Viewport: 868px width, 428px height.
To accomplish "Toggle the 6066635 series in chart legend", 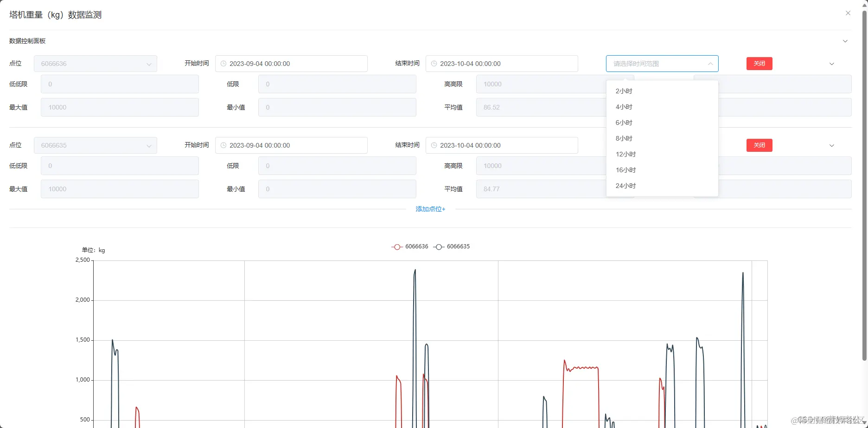I will (x=452, y=246).
